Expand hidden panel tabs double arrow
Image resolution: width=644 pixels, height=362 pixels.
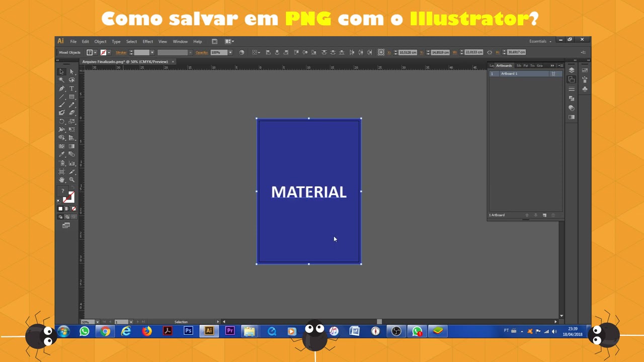click(552, 65)
